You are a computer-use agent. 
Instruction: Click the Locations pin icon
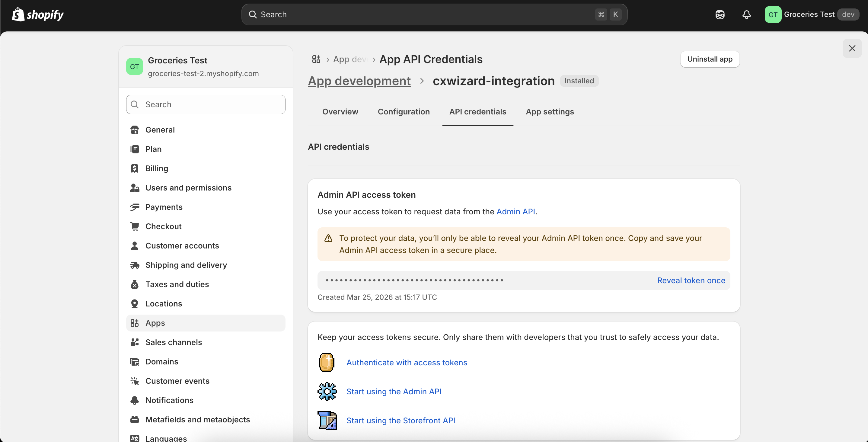[x=135, y=303]
